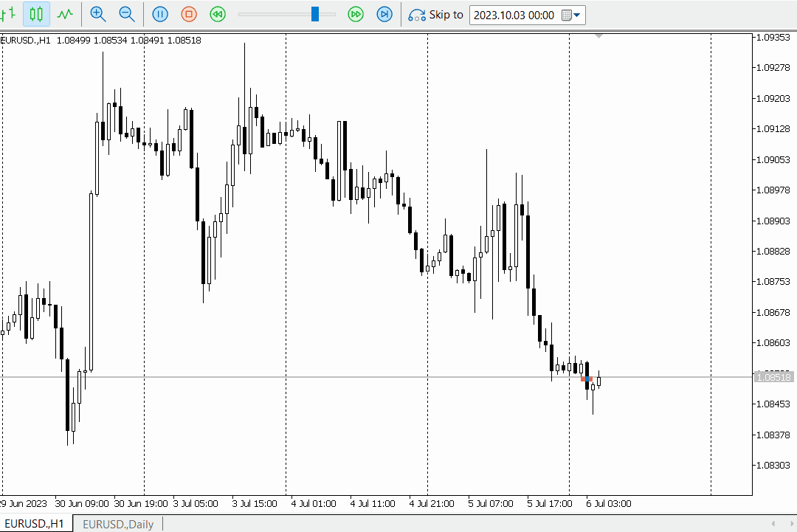The height and width of the screenshot is (532, 797).
Task: Click the chart shift triangle marker
Action: pos(598,36)
